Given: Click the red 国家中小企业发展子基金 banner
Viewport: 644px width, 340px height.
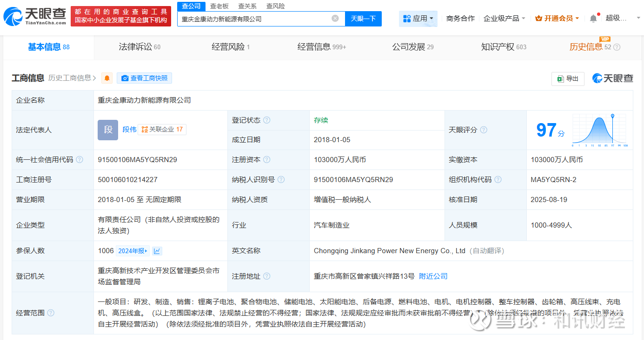Looking at the screenshot, I should point(121,16).
